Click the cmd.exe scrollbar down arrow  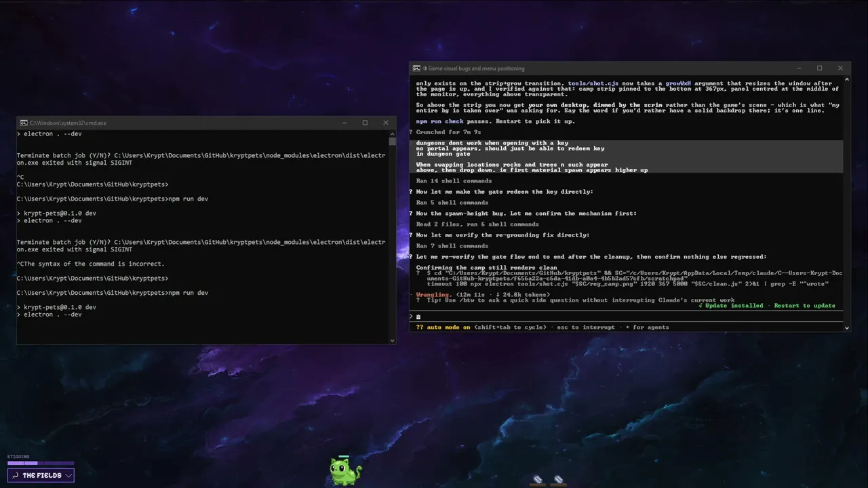point(392,340)
